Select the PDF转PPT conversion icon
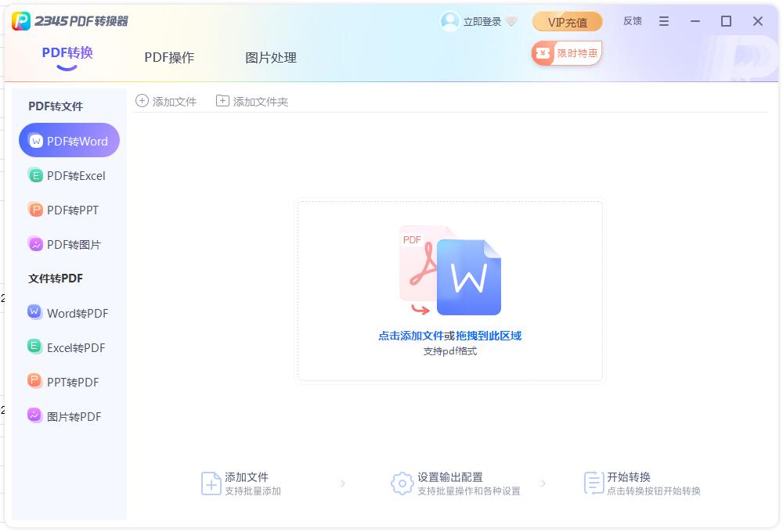This screenshot has width=783, height=532. (36, 210)
